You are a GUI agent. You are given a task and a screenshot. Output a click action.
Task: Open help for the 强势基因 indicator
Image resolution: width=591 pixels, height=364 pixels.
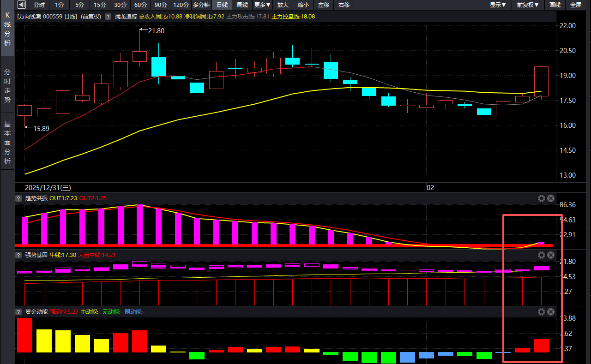(19, 255)
